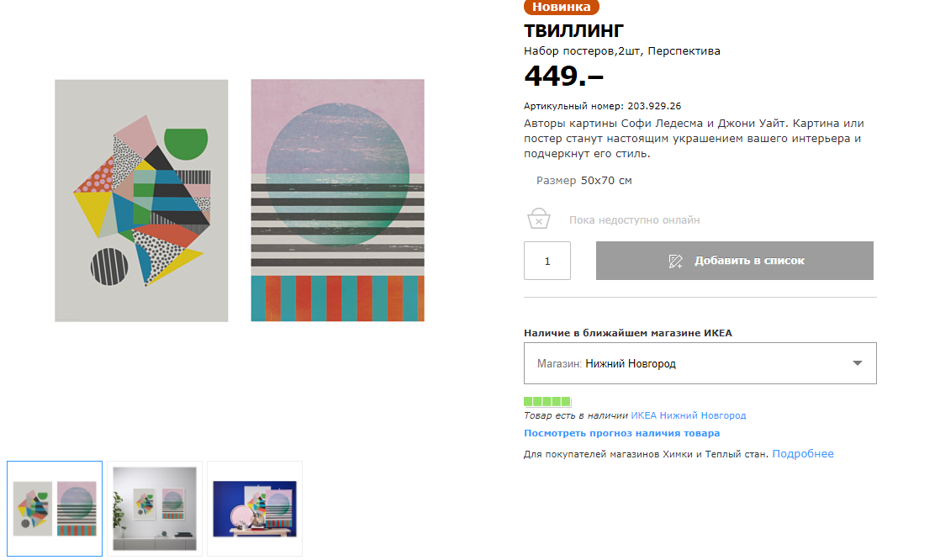The height and width of the screenshot is (560, 940).
Task: Click the geometric shapes poster image
Action: tap(141, 200)
